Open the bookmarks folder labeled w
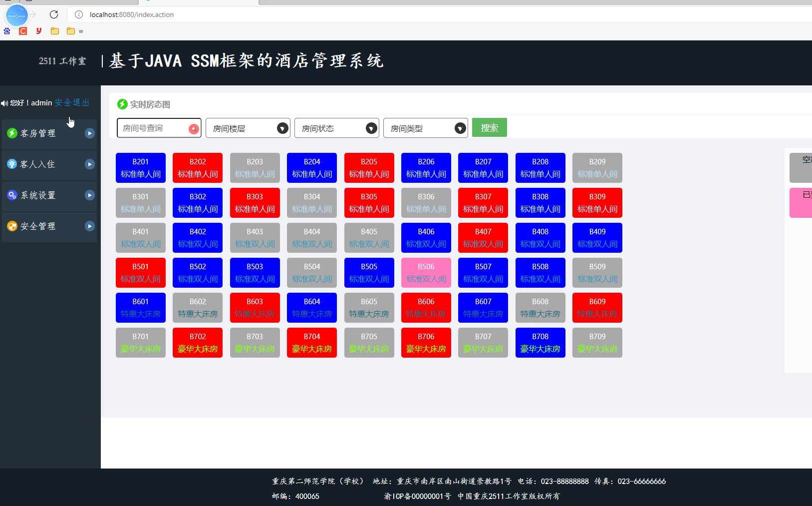The height and width of the screenshot is (506, 812). click(x=75, y=31)
